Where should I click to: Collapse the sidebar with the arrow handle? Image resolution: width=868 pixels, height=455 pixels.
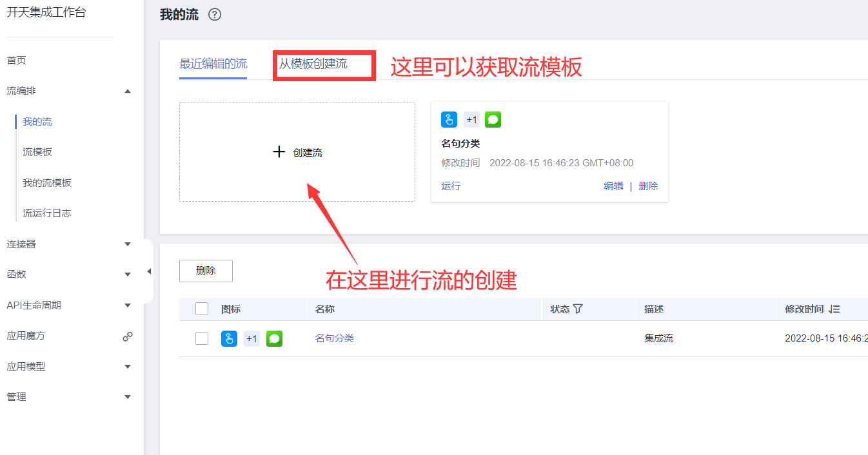(149, 271)
